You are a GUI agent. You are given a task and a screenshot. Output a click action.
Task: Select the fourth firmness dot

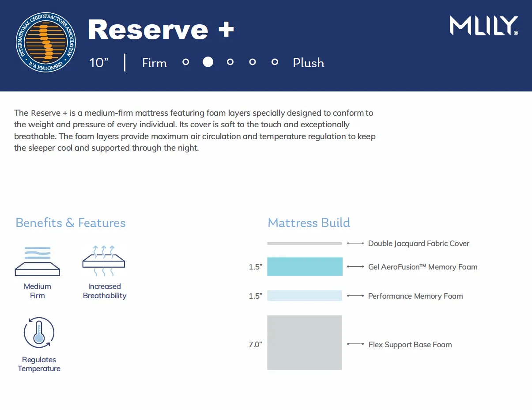253,62
